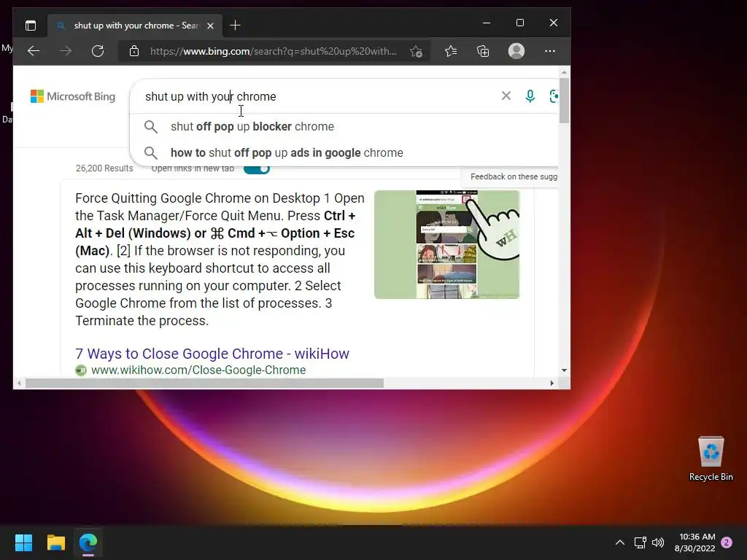Click the '26,200 Results' count text
Screen dimensions: 747x560
[x=104, y=168]
